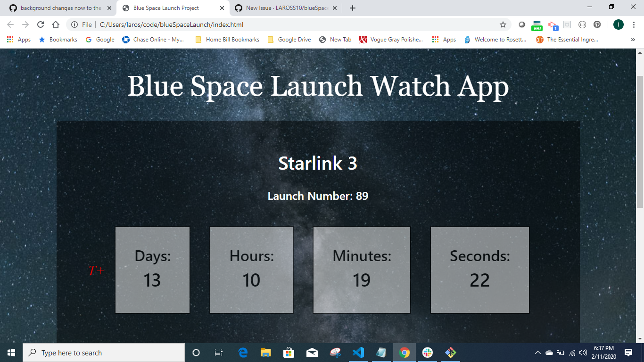View site information icon in address bar
The image size is (644, 362).
(74, 25)
